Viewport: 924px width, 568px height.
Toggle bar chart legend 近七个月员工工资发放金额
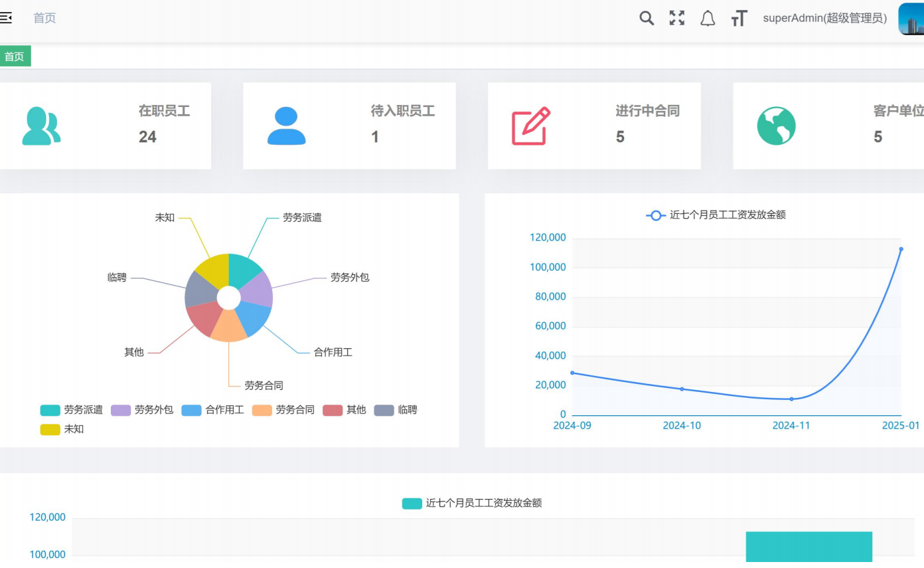(472, 504)
